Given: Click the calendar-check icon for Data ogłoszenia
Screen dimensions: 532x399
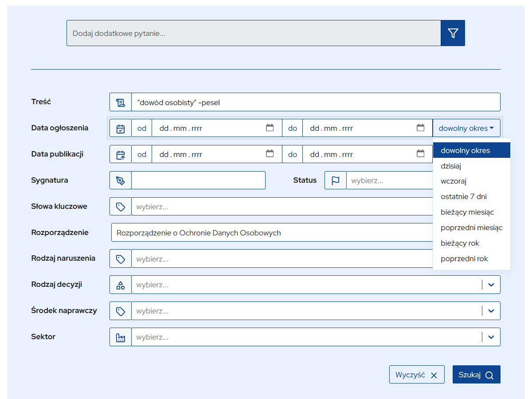Looking at the screenshot, I should click(x=121, y=129).
